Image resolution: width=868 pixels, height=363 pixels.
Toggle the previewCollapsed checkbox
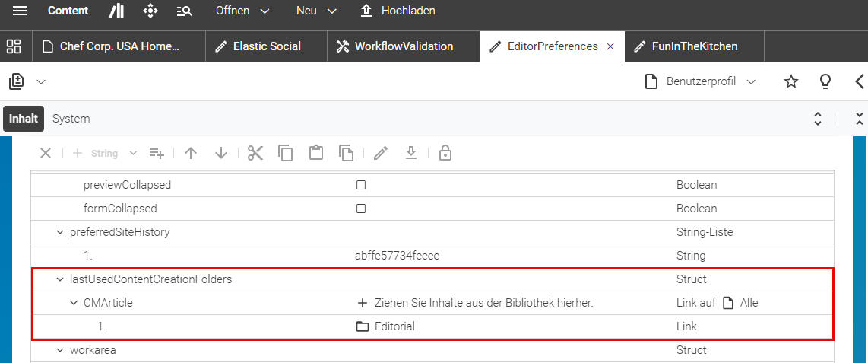click(x=361, y=185)
